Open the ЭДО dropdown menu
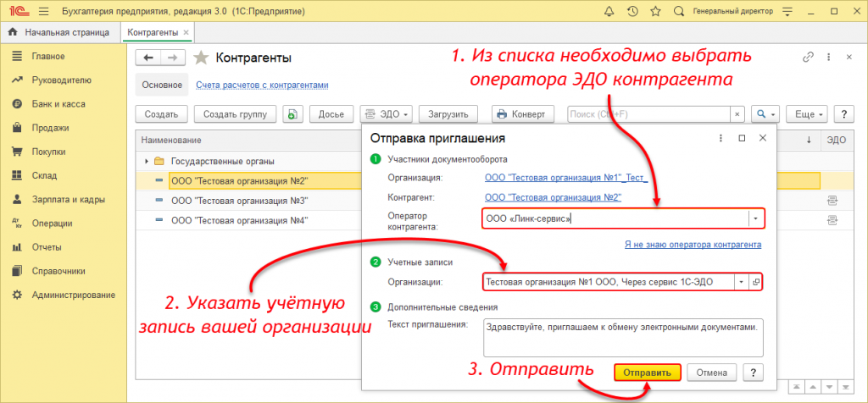 [x=387, y=114]
